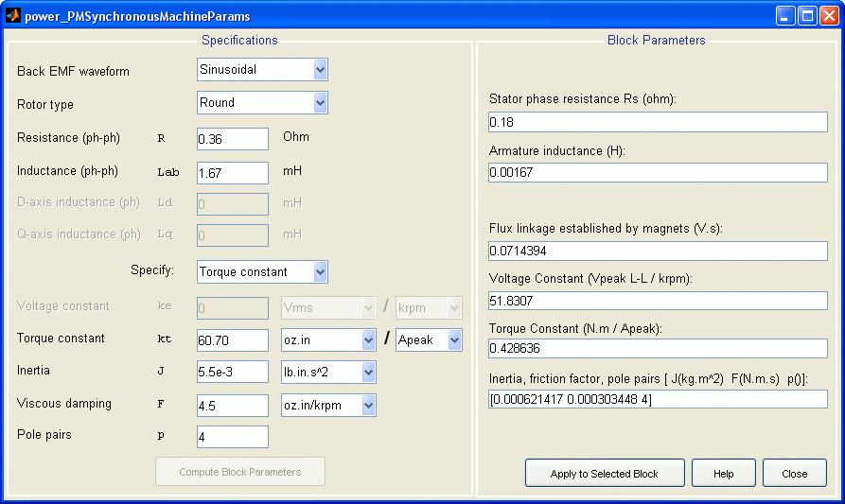The height and width of the screenshot is (504, 845).
Task: Click the Close button at bottom right
Action: click(794, 474)
